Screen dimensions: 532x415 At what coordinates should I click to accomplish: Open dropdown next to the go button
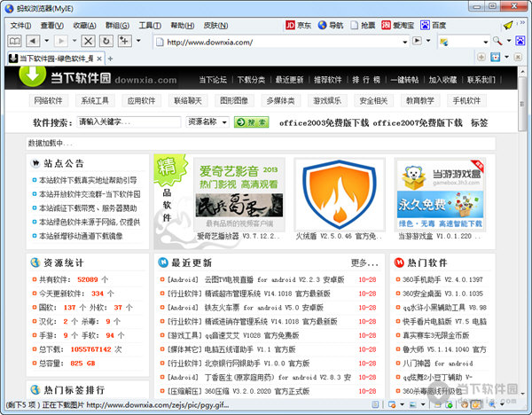pyautogui.click(x=428, y=41)
